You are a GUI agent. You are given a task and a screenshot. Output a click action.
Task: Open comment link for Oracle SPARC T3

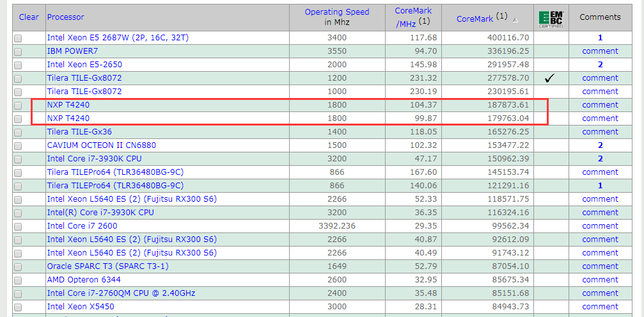click(600, 266)
